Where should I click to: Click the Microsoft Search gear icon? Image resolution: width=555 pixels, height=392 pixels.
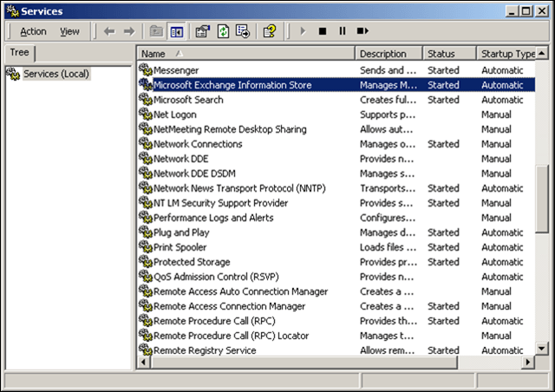[146, 99]
